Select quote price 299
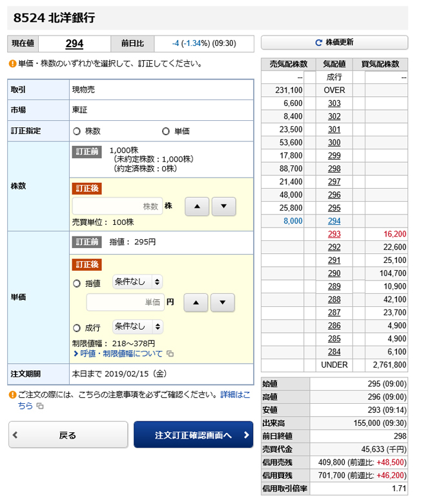The image size is (439, 504). 334,156
